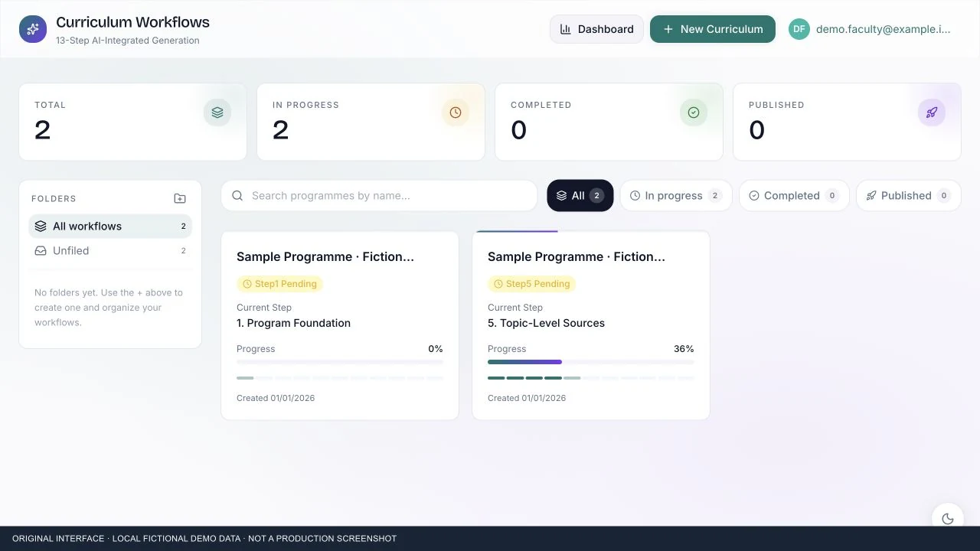This screenshot has width=980, height=551.
Task: Click the clock icon in the Step1 Pending badge
Action: [247, 284]
